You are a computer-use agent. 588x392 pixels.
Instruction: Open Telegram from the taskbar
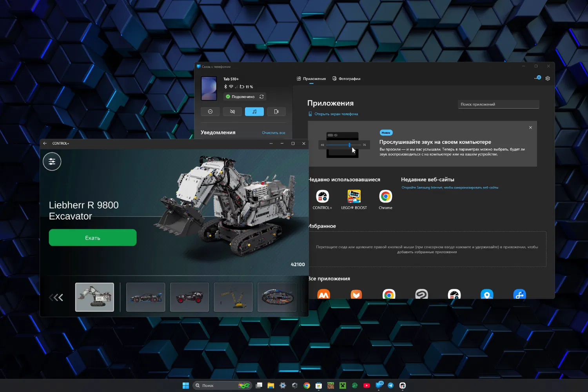(x=390, y=385)
